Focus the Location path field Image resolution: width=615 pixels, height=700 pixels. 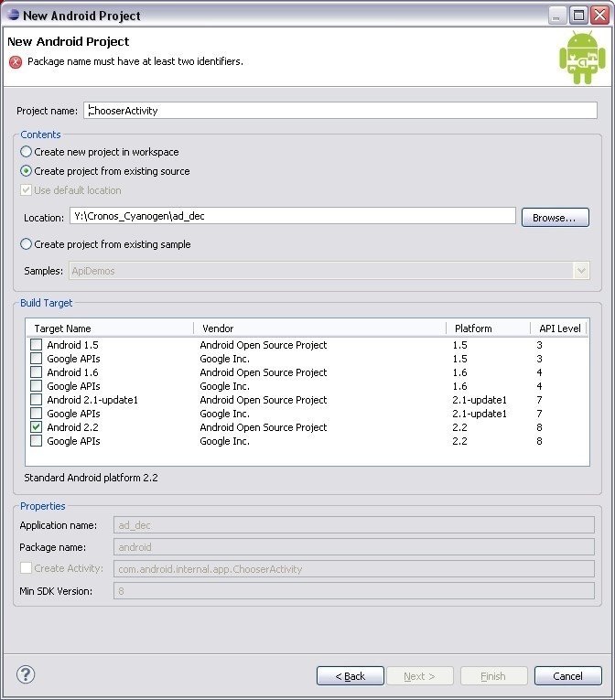(x=293, y=216)
